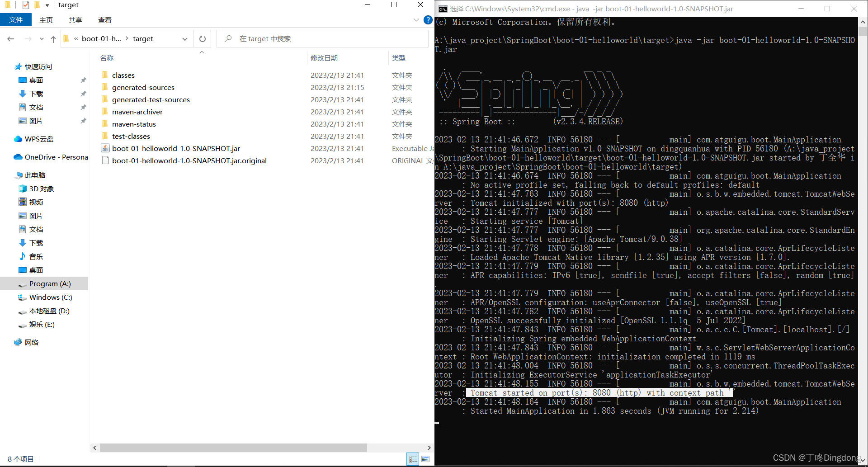Switch to the 主页 ribbon tab
The height and width of the screenshot is (467, 868).
(x=46, y=20)
